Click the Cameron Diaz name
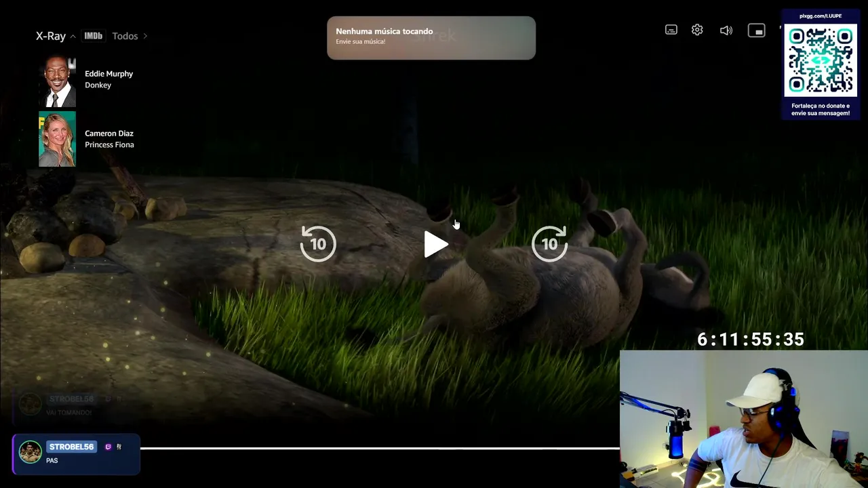This screenshot has height=488, width=868. (109, 134)
